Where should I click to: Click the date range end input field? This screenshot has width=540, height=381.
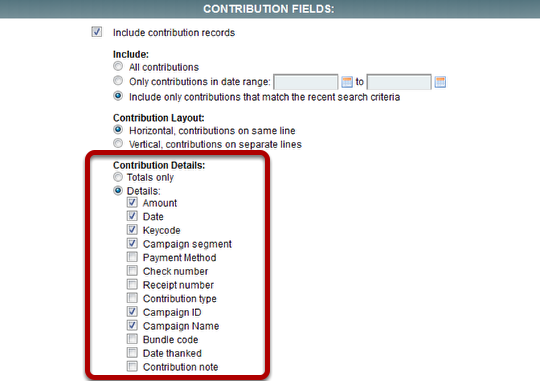pos(399,82)
